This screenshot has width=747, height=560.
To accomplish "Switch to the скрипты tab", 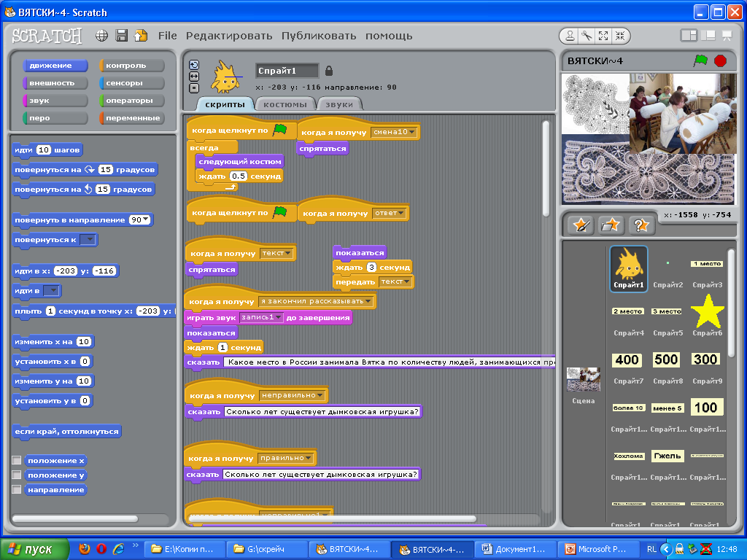I will [x=225, y=104].
